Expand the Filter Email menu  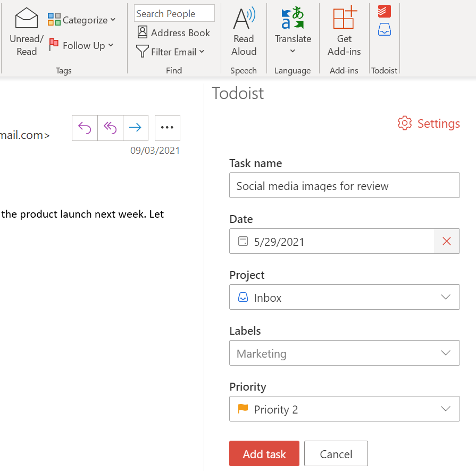click(x=170, y=52)
